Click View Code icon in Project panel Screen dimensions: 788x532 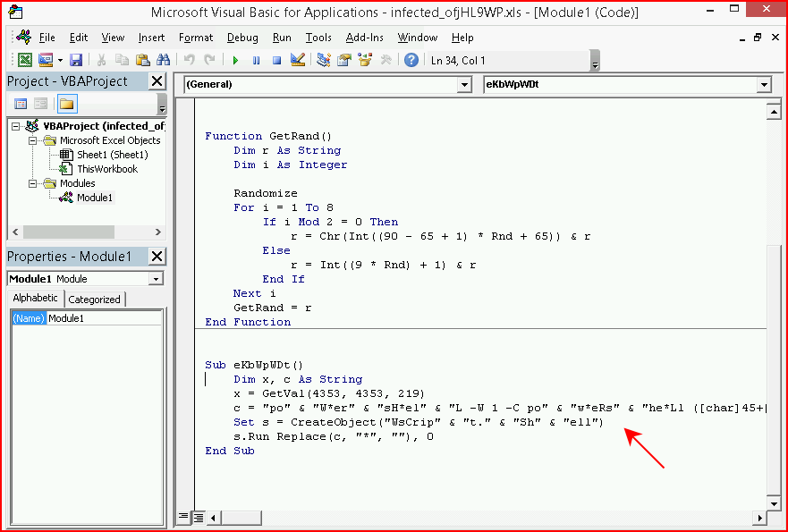[21, 104]
